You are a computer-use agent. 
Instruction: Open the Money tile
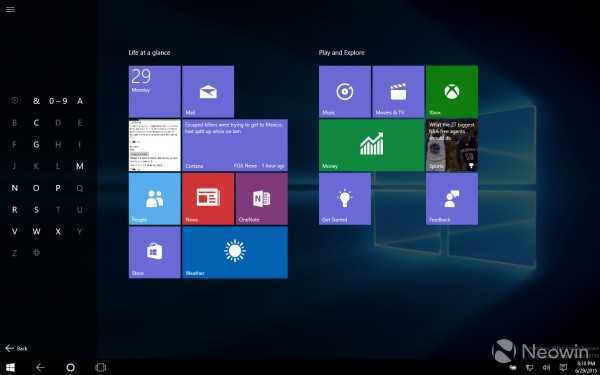pos(372,145)
